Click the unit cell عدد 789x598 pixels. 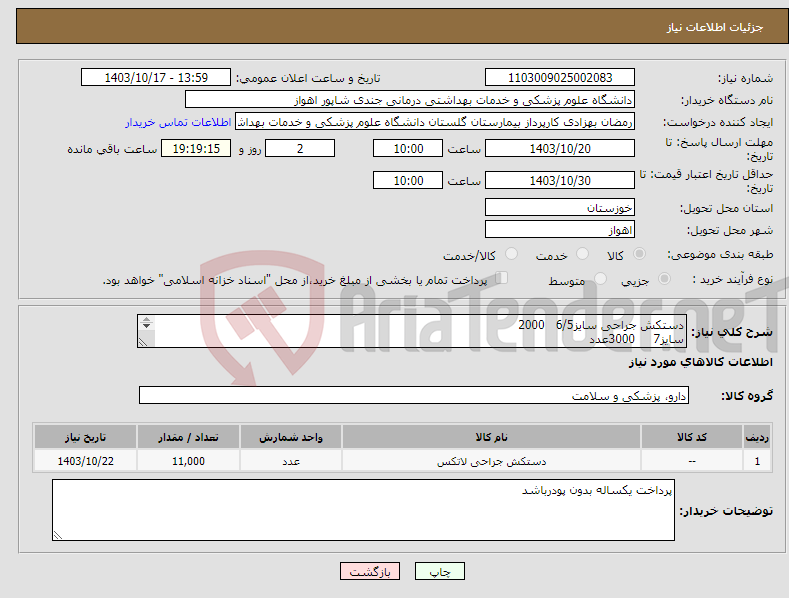[x=291, y=461]
